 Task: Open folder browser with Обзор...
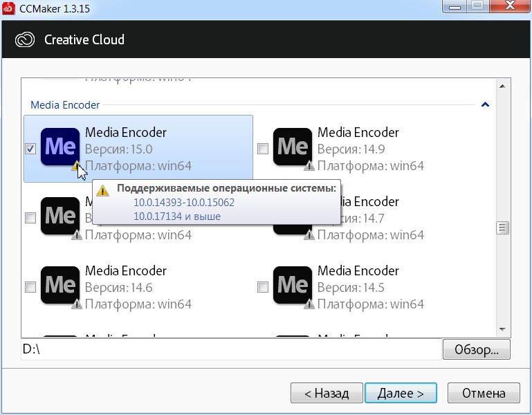pyautogui.click(x=477, y=349)
